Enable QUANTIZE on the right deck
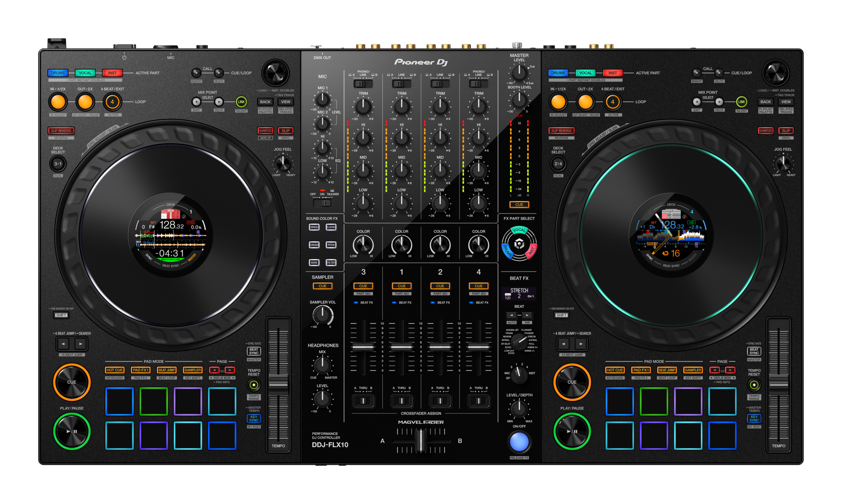Screen dimensions: 842x504 (x=766, y=131)
